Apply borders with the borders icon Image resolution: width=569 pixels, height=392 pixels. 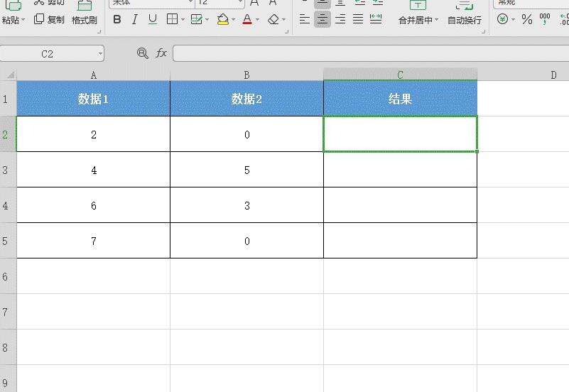pyautogui.click(x=172, y=19)
